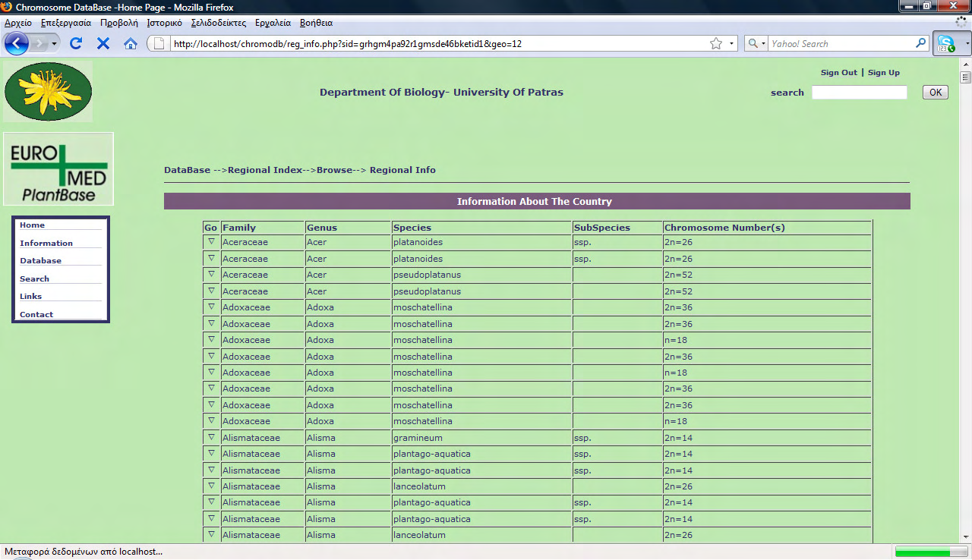This screenshot has height=560, width=972.
Task: Stop loading the page with X icon
Action: pos(103,43)
